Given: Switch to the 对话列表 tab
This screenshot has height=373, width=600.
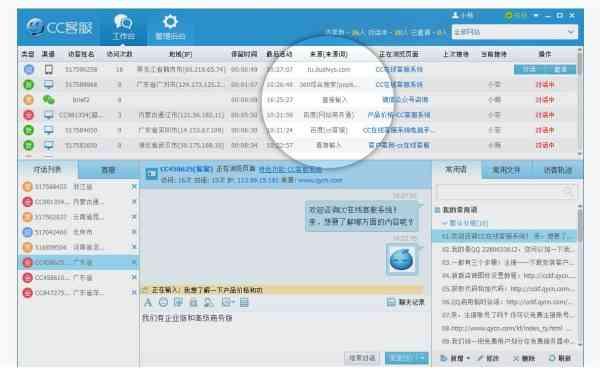Looking at the screenshot, I should (x=47, y=169).
